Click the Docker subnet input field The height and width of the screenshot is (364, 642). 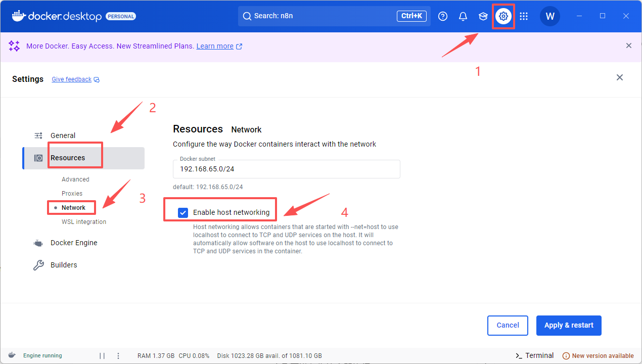286,170
